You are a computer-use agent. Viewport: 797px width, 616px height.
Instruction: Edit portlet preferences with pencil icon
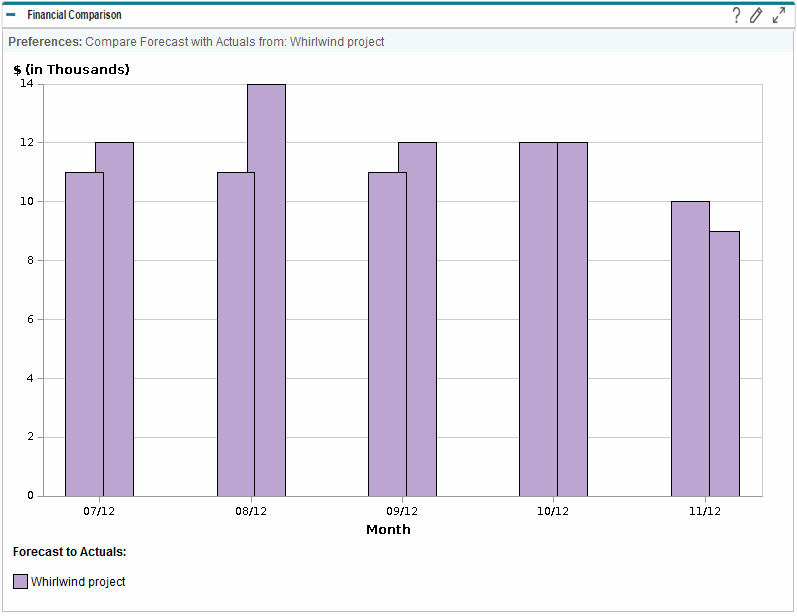[x=756, y=15]
